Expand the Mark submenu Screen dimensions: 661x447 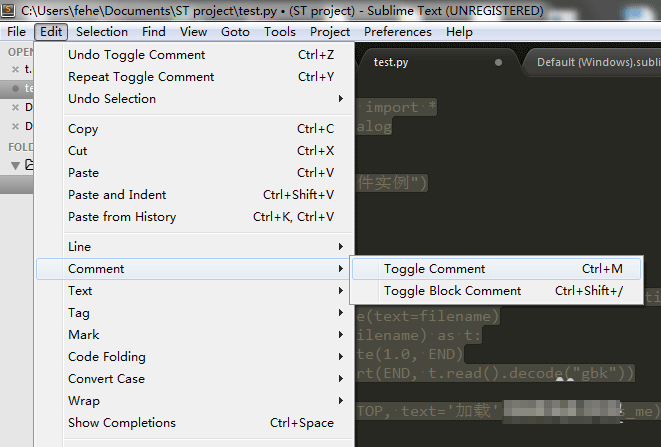194,334
